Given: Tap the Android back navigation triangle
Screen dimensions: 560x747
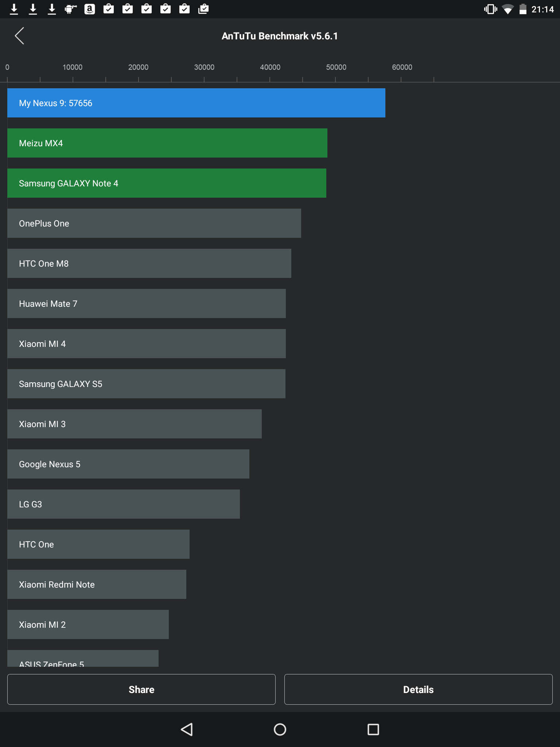Looking at the screenshot, I should pyautogui.click(x=187, y=729).
